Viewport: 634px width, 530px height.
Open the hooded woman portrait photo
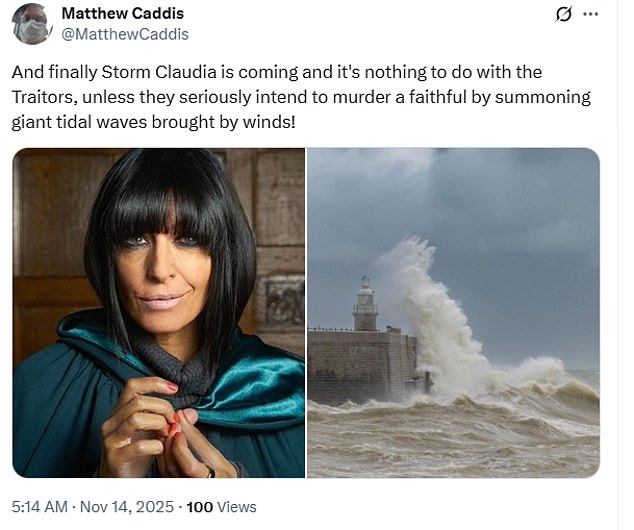point(158,313)
